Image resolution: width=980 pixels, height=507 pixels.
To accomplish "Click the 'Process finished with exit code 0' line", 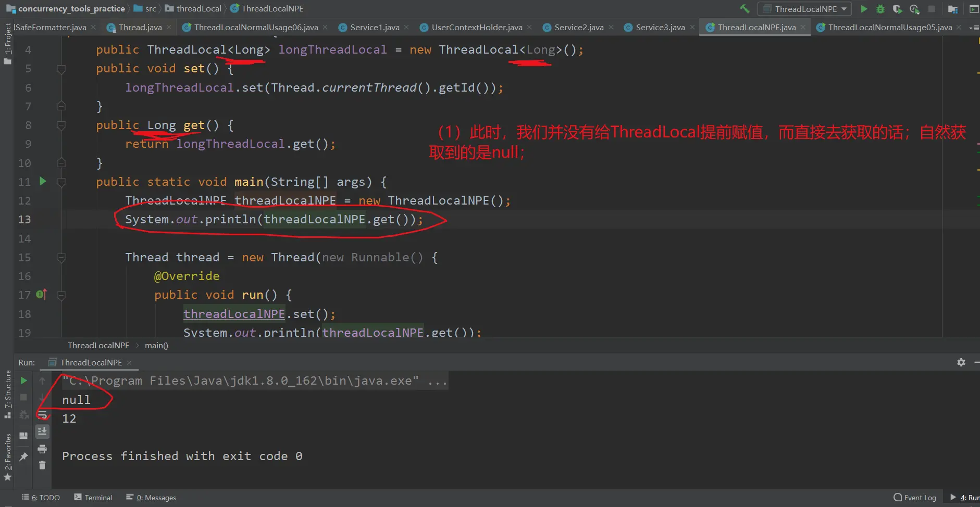I will [x=182, y=456].
